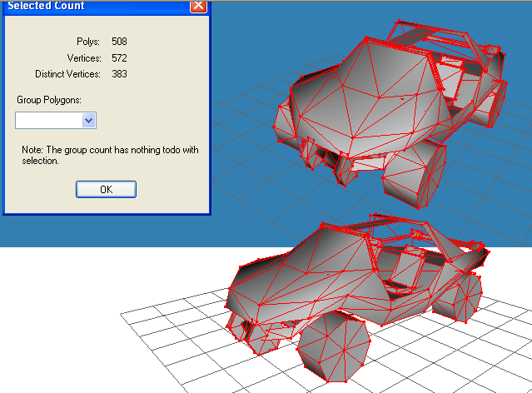Click the note about group count
The image size is (532, 393).
click(110, 155)
